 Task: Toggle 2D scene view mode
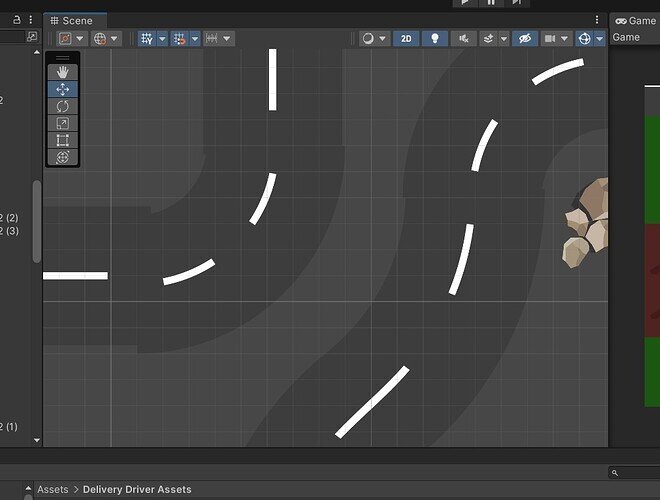point(406,39)
